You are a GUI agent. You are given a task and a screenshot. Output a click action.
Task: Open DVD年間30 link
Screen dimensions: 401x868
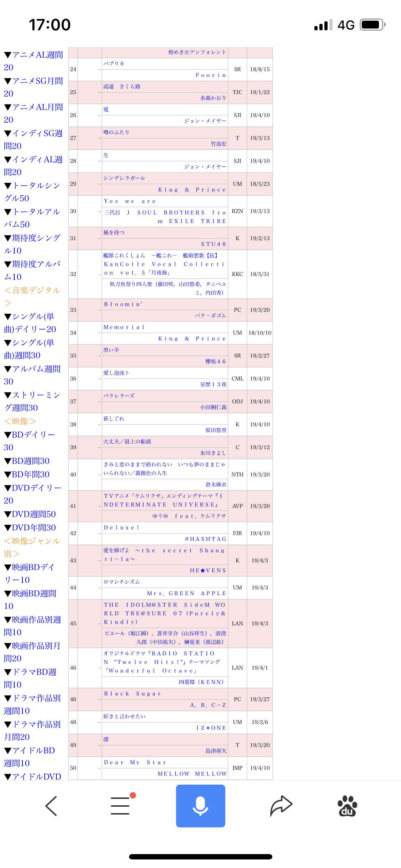(30, 527)
